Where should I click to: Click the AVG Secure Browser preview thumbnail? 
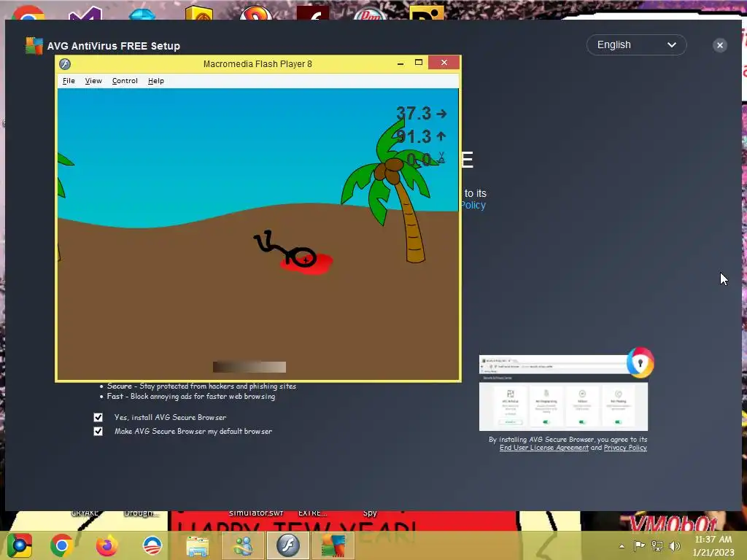pyautogui.click(x=563, y=393)
